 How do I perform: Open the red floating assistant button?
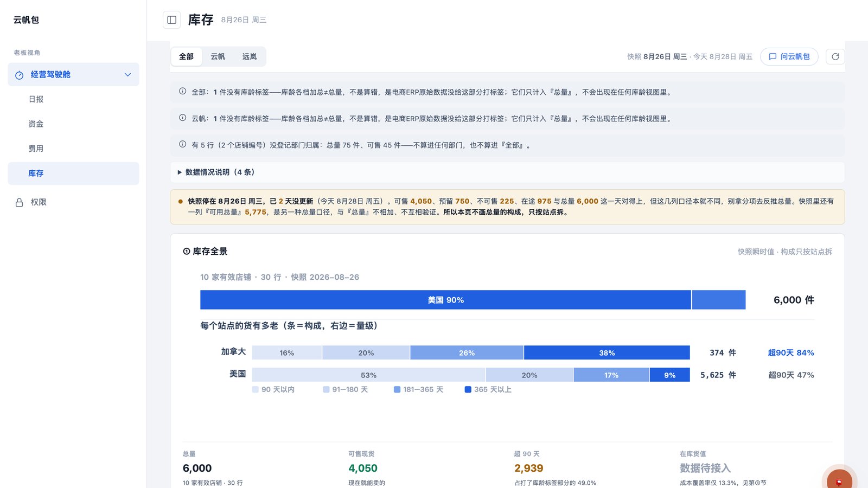point(839,480)
